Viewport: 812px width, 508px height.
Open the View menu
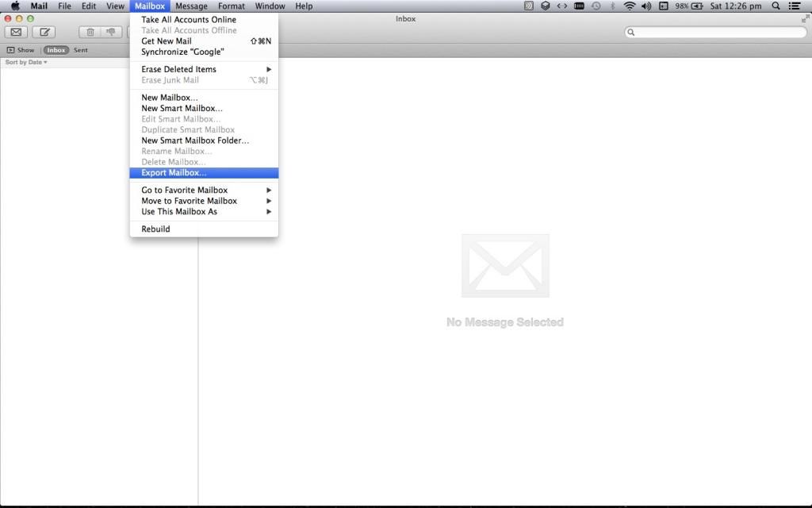click(x=115, y=6)
